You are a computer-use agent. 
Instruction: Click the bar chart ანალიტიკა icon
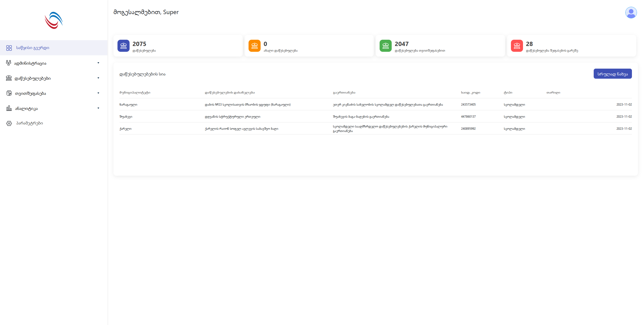tap(9, 108)
